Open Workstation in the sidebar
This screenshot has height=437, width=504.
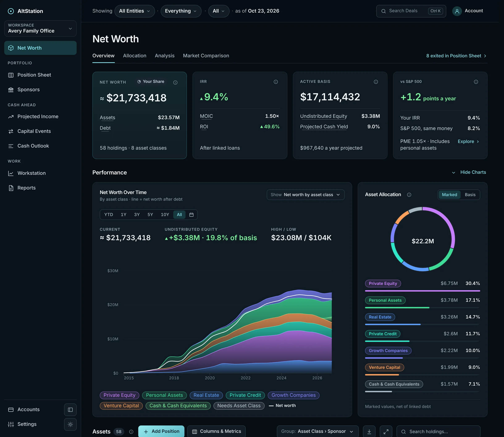(40, 173)
